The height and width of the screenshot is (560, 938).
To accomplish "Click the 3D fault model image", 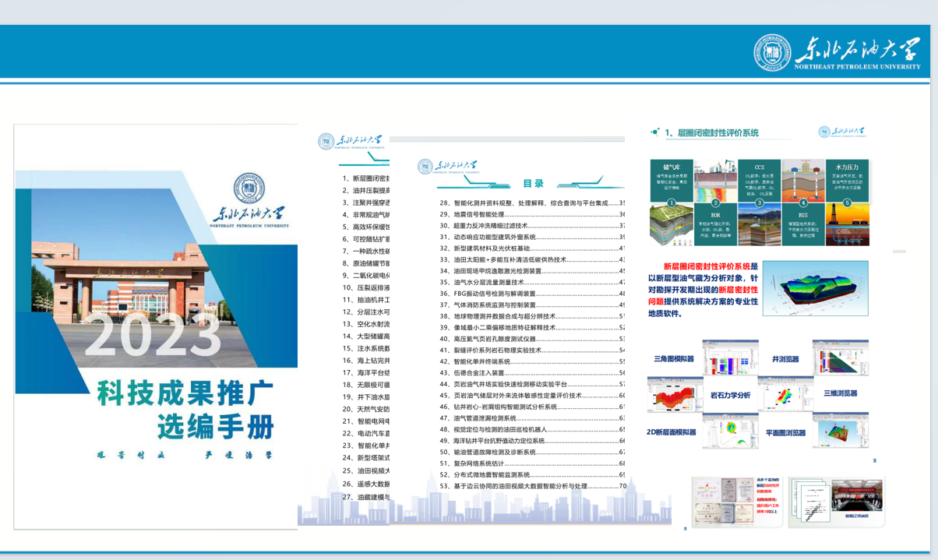I will tap(816, 287).
